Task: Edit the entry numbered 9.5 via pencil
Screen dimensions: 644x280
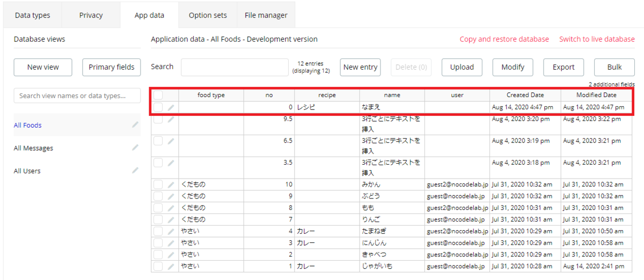Action: pyautogui.click(x=171, y=119)
